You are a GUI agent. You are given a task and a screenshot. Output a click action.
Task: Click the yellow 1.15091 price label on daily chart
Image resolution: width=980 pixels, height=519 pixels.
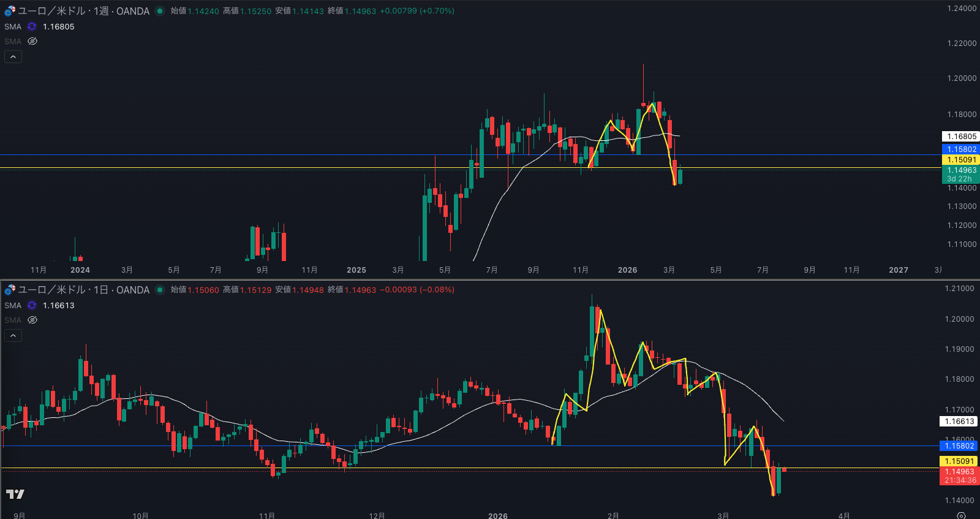(x=959, y=461)
